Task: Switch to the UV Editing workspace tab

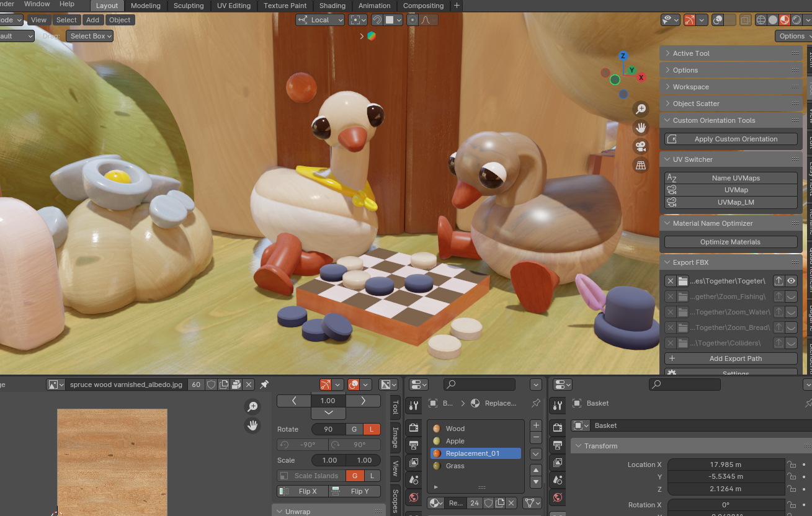Action: coord(234,6)
